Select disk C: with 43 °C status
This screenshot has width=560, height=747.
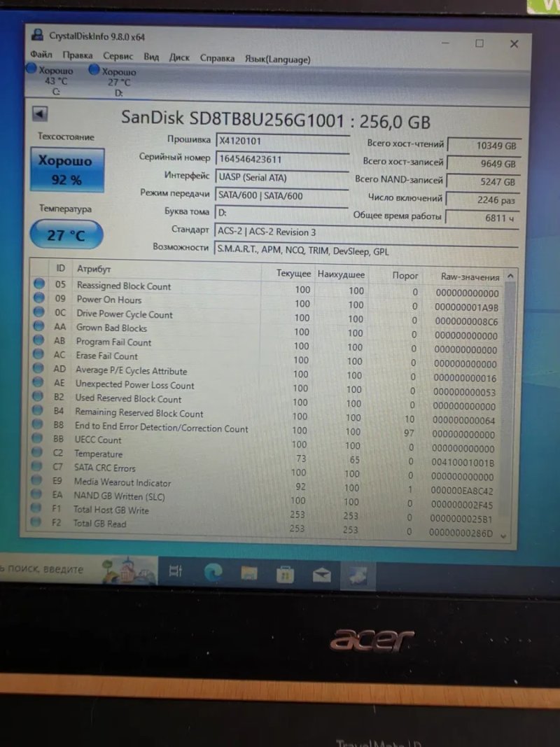(50, 80)
